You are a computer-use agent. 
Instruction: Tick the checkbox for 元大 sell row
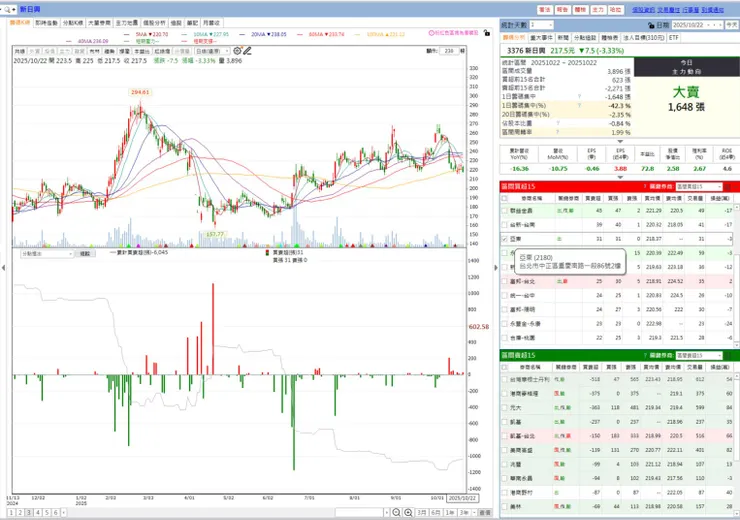(x=504, y=407)
